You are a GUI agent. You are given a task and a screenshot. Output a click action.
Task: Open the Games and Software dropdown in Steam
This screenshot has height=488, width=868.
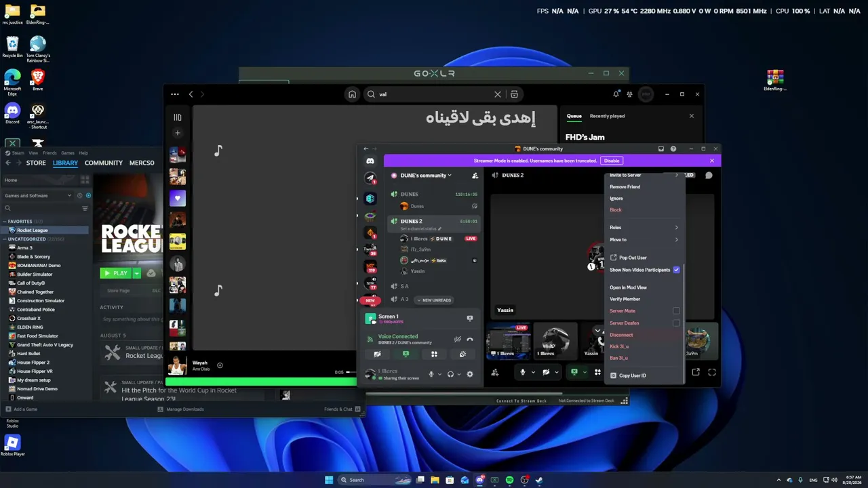point(37,196)
